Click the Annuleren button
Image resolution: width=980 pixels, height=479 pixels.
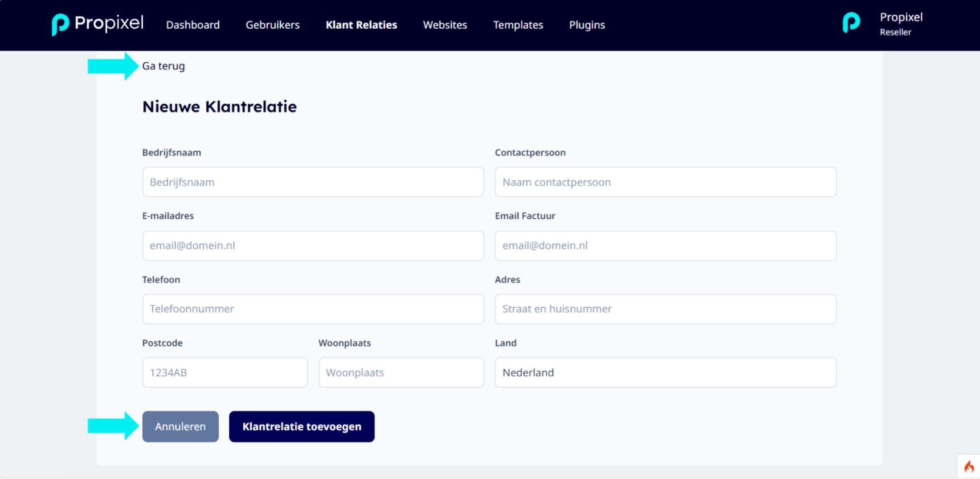pos(180,426)
